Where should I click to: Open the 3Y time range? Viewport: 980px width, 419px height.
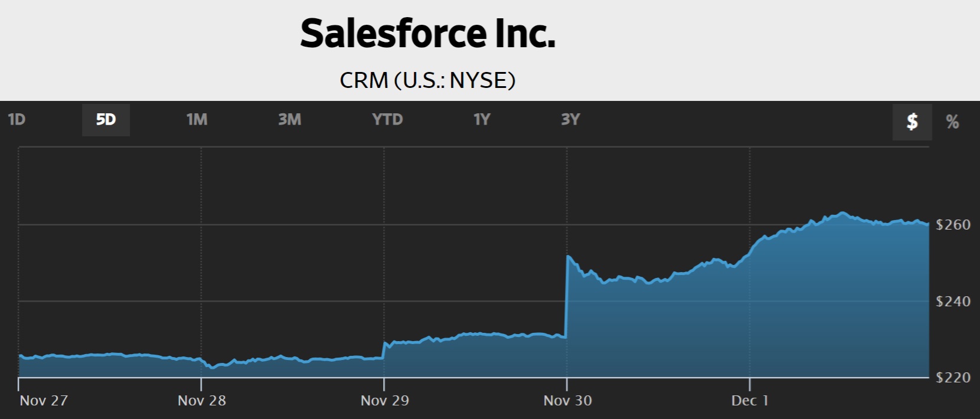coord(570,120)
